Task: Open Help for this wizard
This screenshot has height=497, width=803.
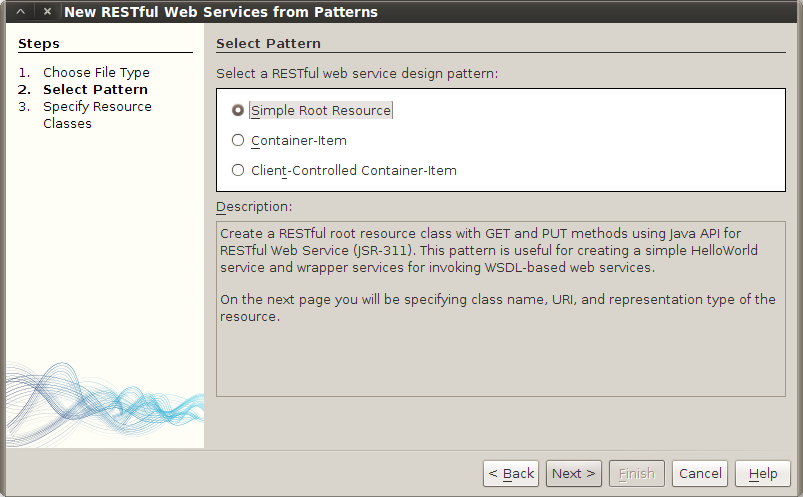Action: coord(763,474)
